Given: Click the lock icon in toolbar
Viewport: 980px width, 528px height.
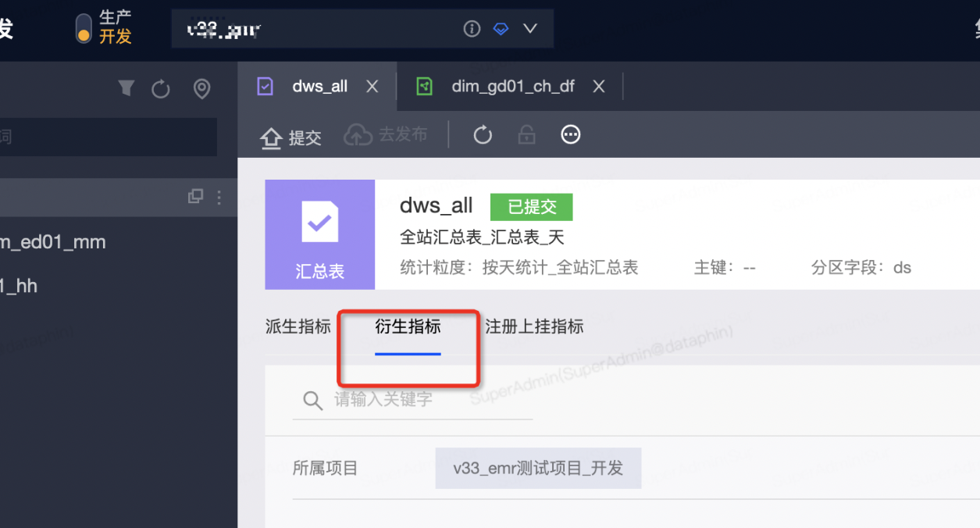Looking at the screenshot, I should 527,135.
